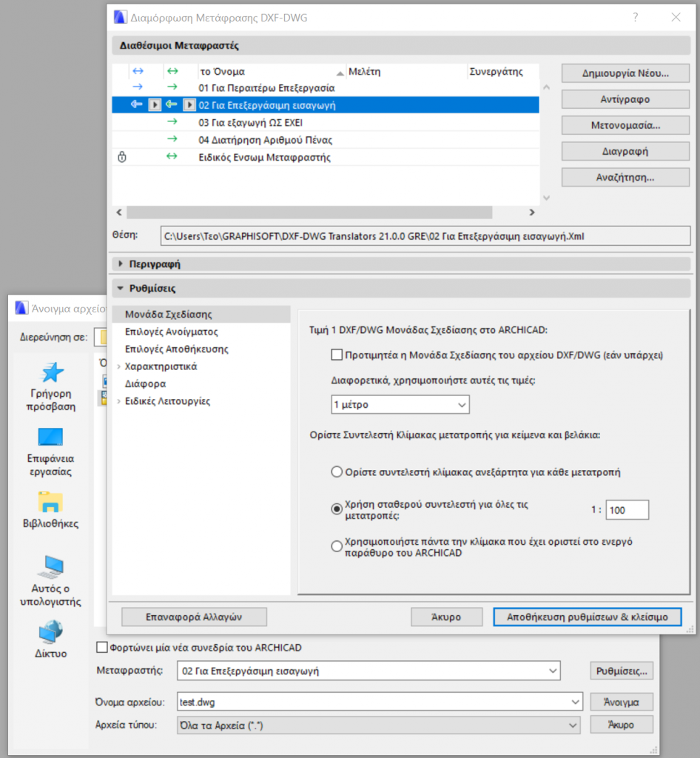The width and height of the screenshot is (700, 758).
Task: Click the Αντίγραφο button
Action: (625, 99)
